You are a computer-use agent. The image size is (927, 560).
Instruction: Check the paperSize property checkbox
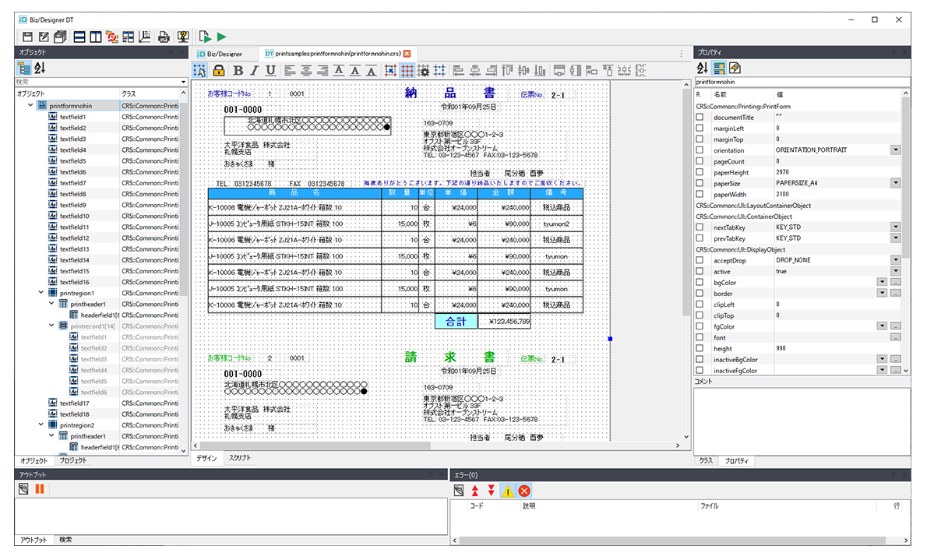[700, 183]
